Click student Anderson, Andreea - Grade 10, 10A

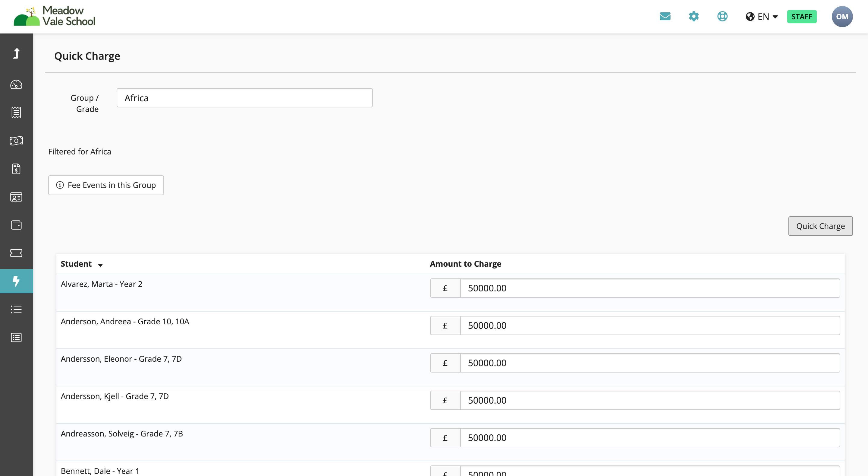point(125,322)
